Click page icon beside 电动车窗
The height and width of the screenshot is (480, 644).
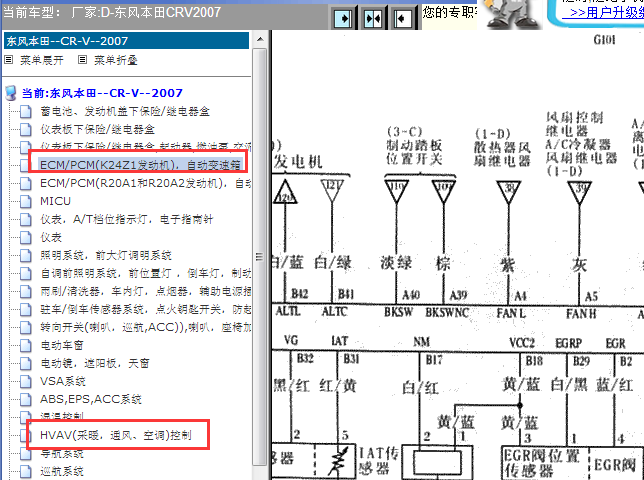(25, 345)
